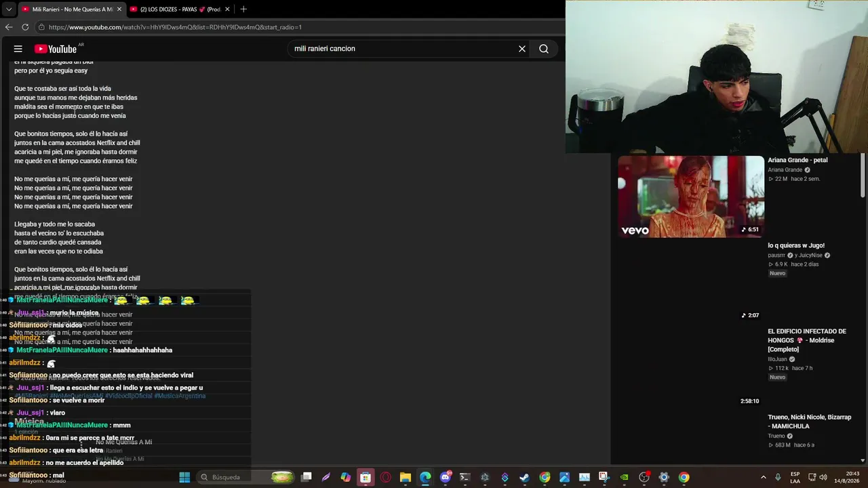The image size is (868, 488).
Task: Click the taskbar Búsqueda search box
Action: click(245, 477)
